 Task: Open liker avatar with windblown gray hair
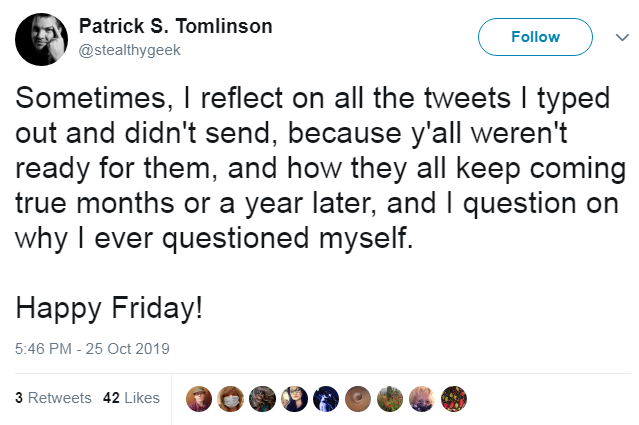262,399
